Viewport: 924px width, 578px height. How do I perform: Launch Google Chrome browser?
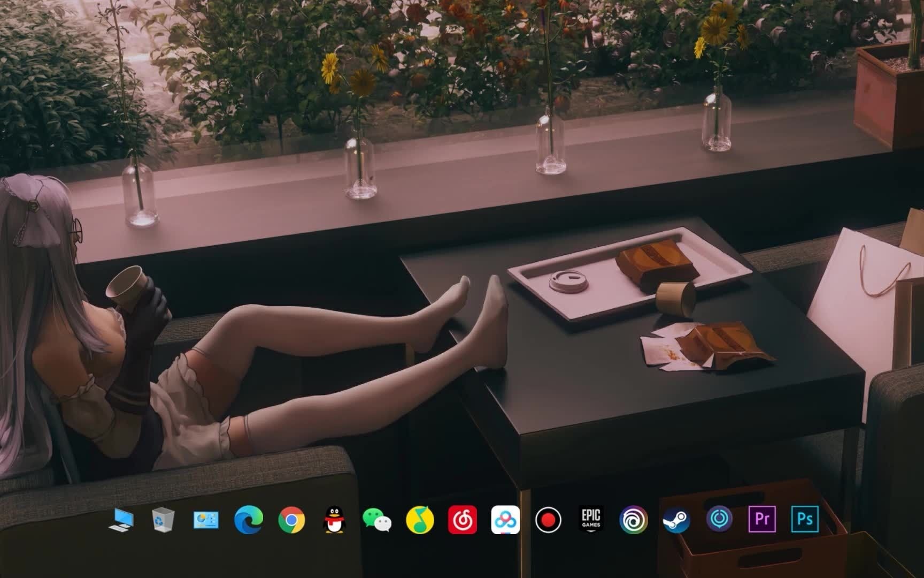[x=291, y=520]
